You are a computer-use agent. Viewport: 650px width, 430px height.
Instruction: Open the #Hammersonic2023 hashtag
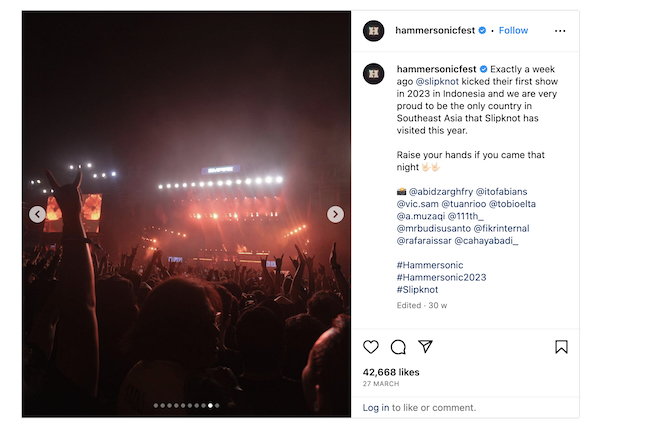click(x=441, y=277)
